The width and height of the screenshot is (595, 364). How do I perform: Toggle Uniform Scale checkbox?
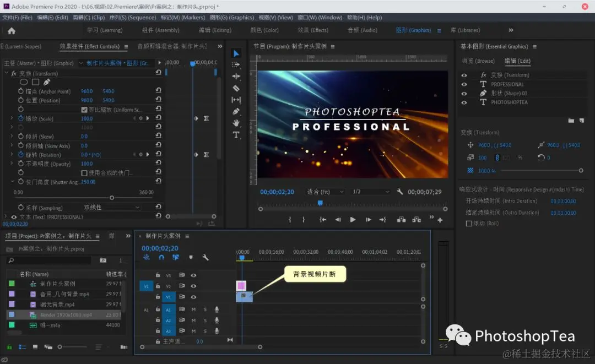pos(84,110)
